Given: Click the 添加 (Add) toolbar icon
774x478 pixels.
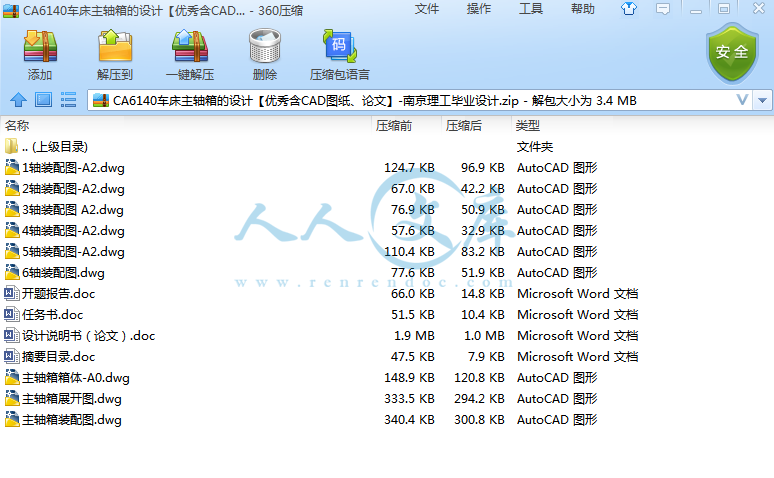Looking at the screenshot, I should 40,46.
